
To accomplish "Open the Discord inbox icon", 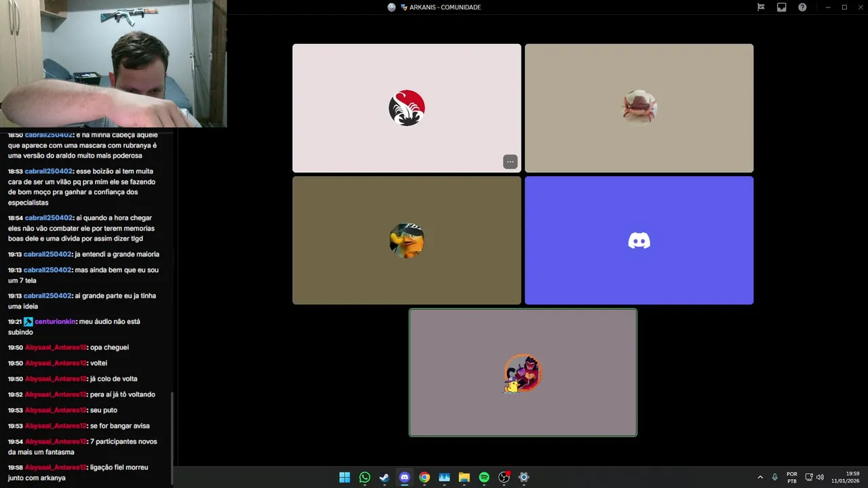I will [x=782, y=7].
